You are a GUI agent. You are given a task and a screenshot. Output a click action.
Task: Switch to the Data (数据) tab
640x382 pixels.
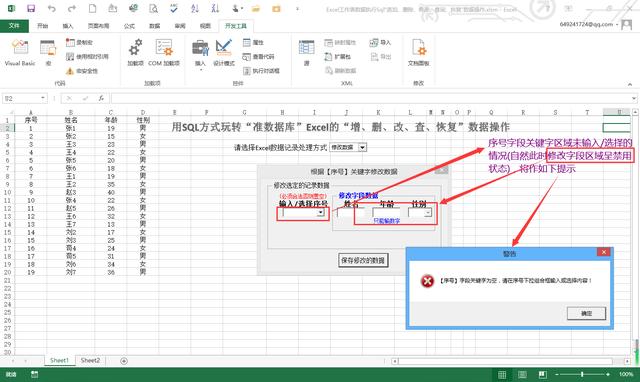point(155,26)
